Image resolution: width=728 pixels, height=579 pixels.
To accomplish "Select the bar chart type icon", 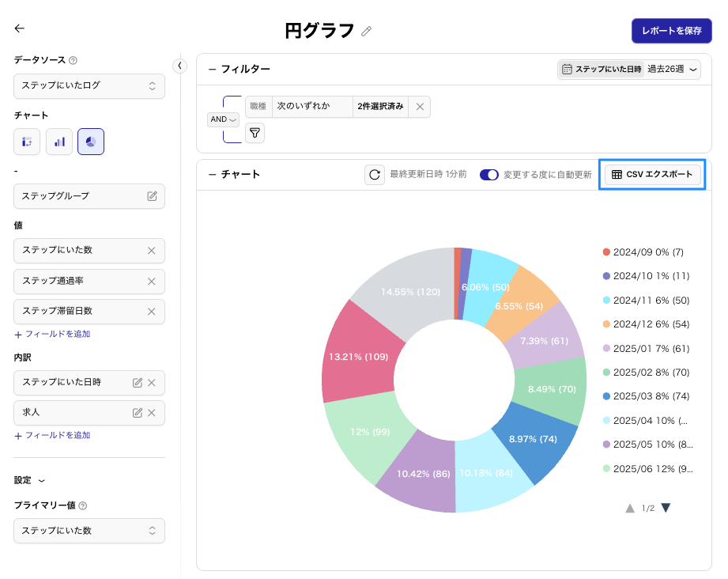I will 59,142.
